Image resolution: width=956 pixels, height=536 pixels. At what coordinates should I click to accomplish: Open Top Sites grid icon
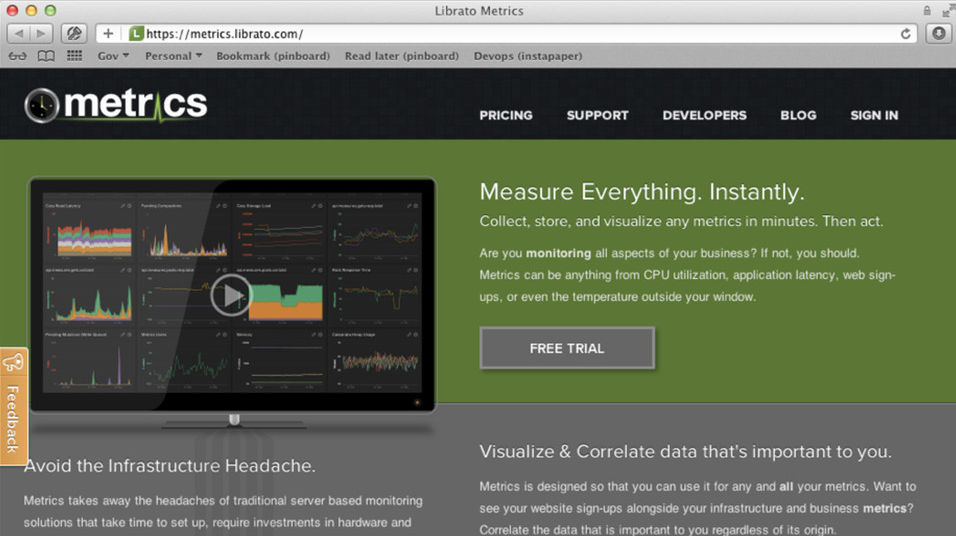[74, 56]
